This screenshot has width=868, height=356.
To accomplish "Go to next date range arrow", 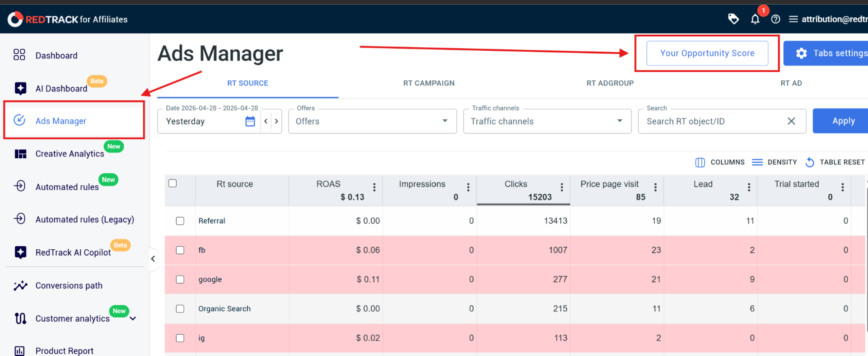I will pyautogui.click(x=276, y=121).
